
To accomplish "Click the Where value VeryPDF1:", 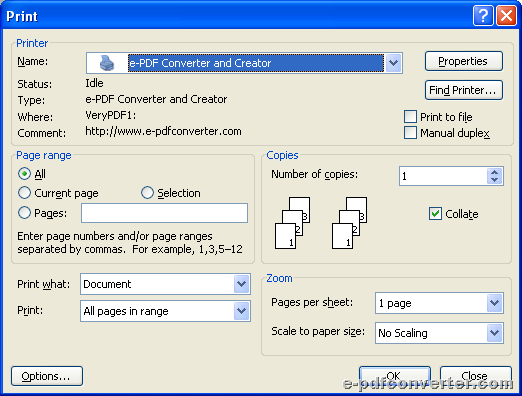I will click(x=111, y=115).
